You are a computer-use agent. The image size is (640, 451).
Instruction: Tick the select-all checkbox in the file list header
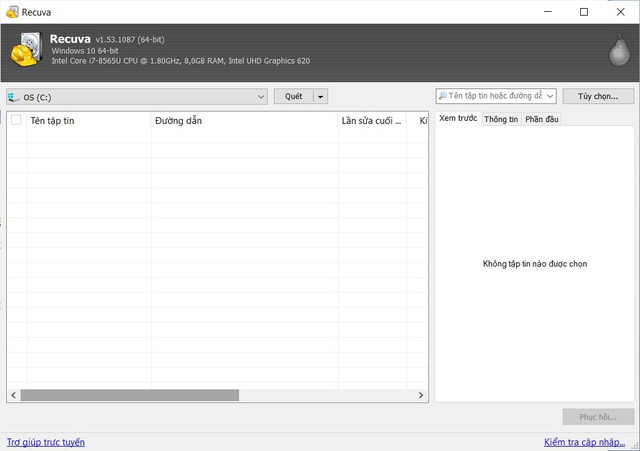coord(15,121)
